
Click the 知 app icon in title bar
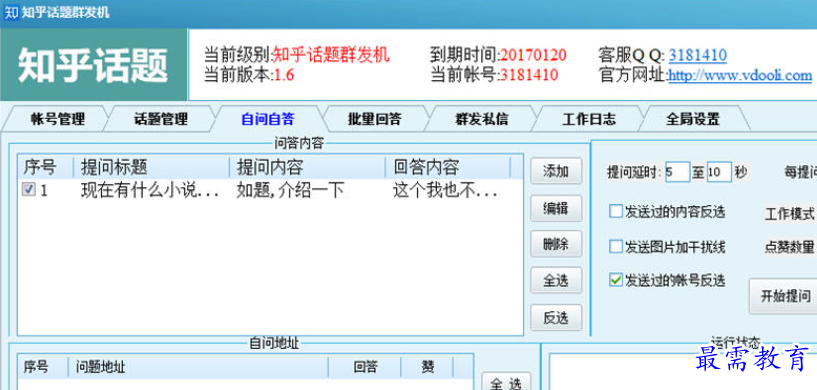pos(11,12)
